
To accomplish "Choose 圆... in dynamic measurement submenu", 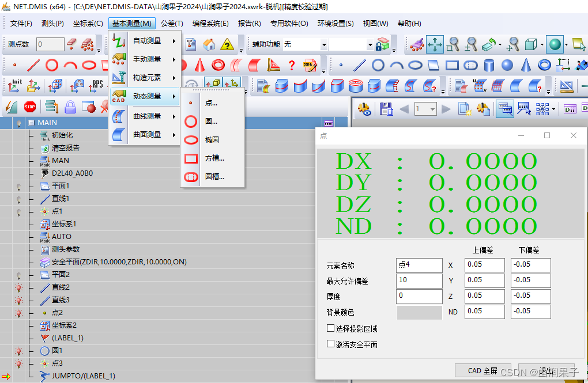I will tap(212, 121).
